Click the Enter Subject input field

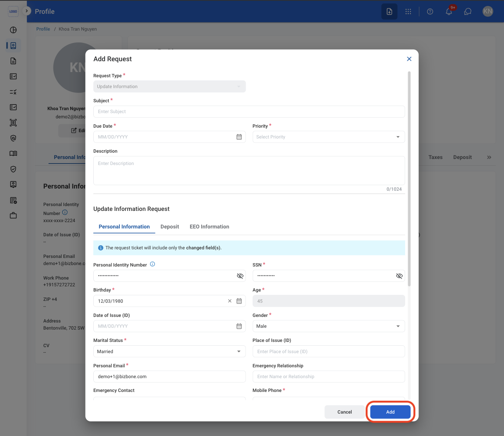click(249, 112)
